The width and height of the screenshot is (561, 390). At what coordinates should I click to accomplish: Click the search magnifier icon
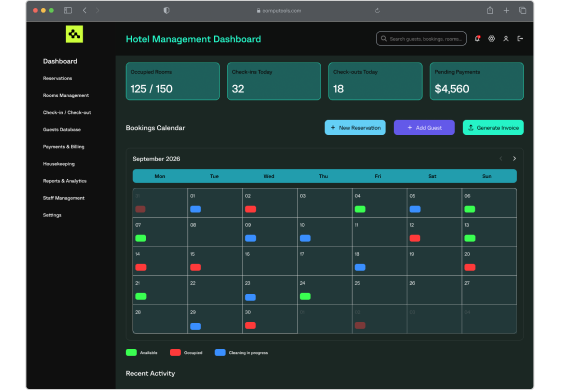(x=384, y=39)
